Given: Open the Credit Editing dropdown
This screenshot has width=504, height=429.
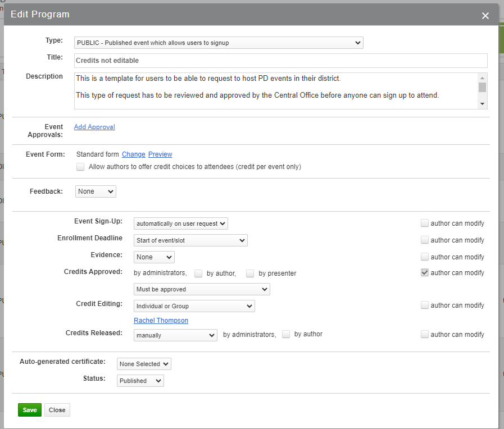Looking at the screenshot, I should pos(194,305).
